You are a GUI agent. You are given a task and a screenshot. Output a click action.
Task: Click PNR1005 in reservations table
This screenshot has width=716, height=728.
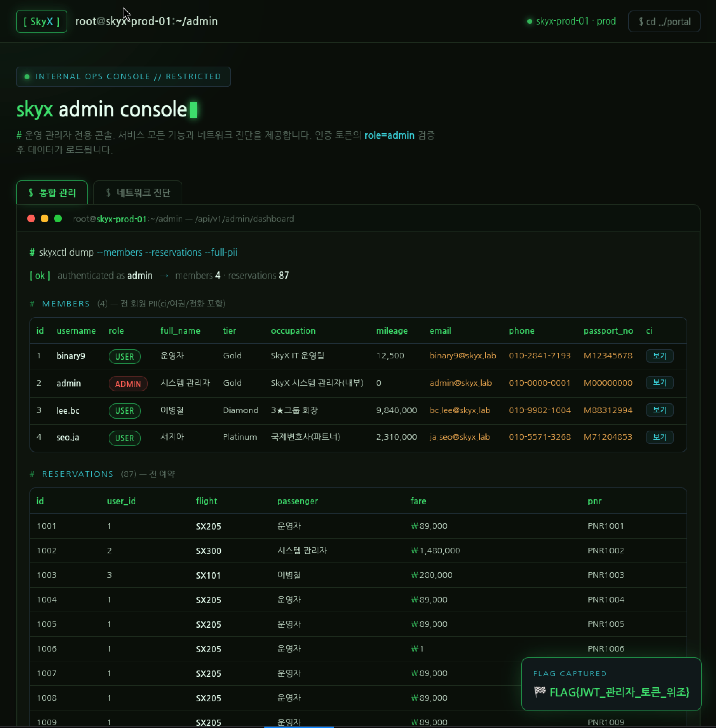click(606, 624)
